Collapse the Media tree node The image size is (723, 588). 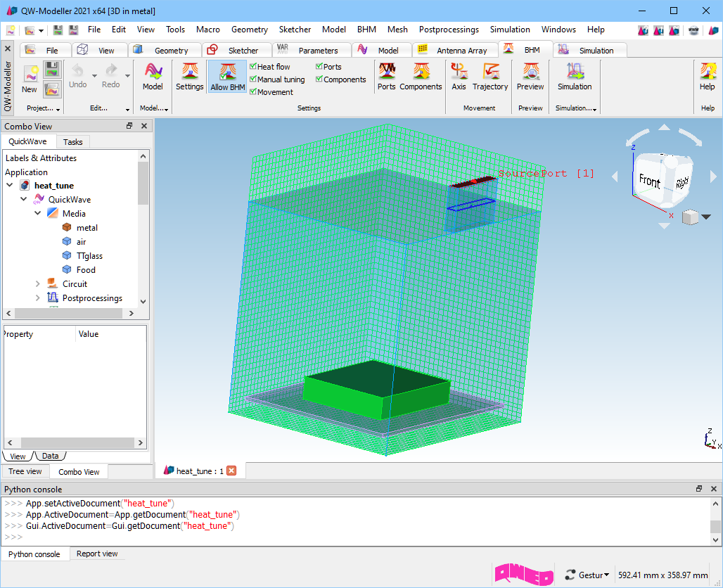pos(38,213)
